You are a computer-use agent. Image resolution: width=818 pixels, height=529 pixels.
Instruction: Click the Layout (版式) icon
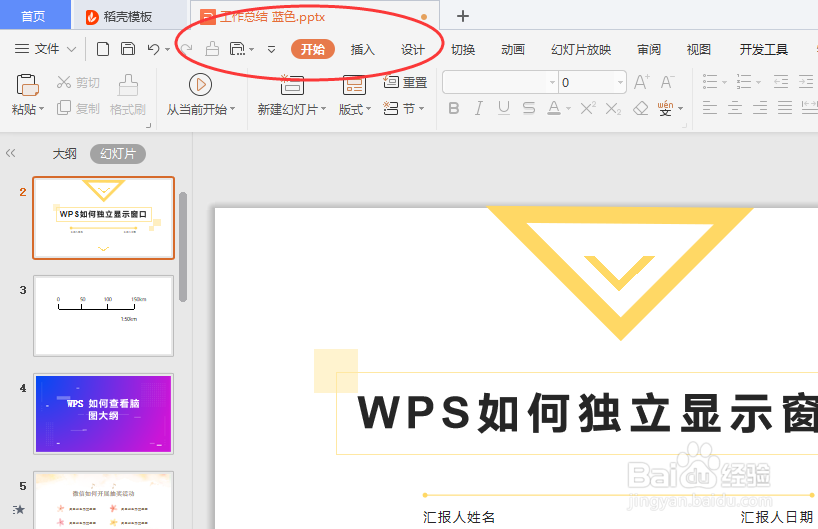coord(354,85)
